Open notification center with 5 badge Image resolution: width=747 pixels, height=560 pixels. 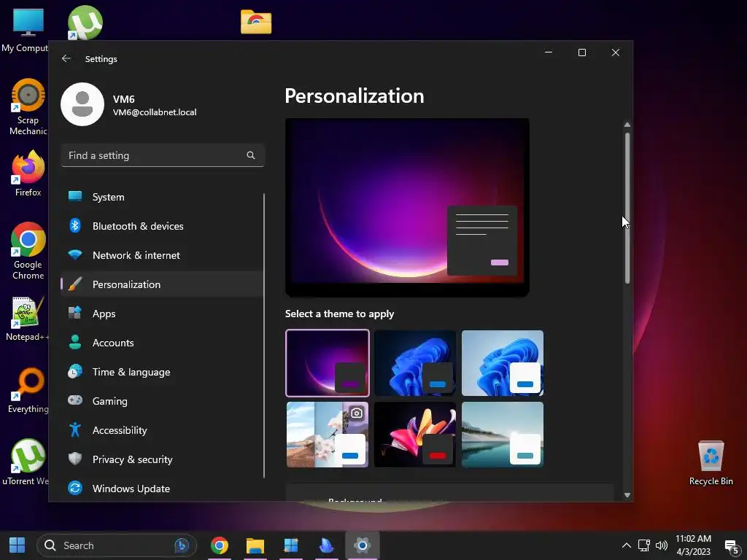(731, 547)
